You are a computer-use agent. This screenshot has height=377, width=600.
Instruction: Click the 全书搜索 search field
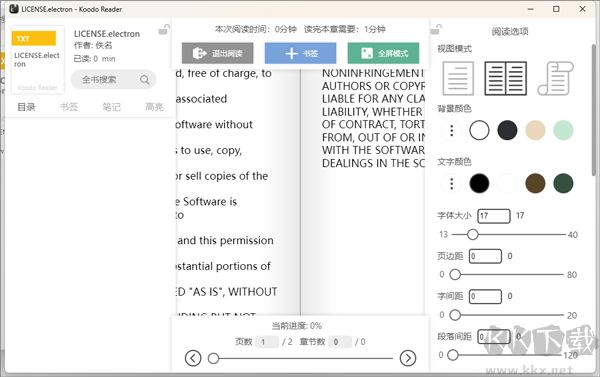point(113,80)
